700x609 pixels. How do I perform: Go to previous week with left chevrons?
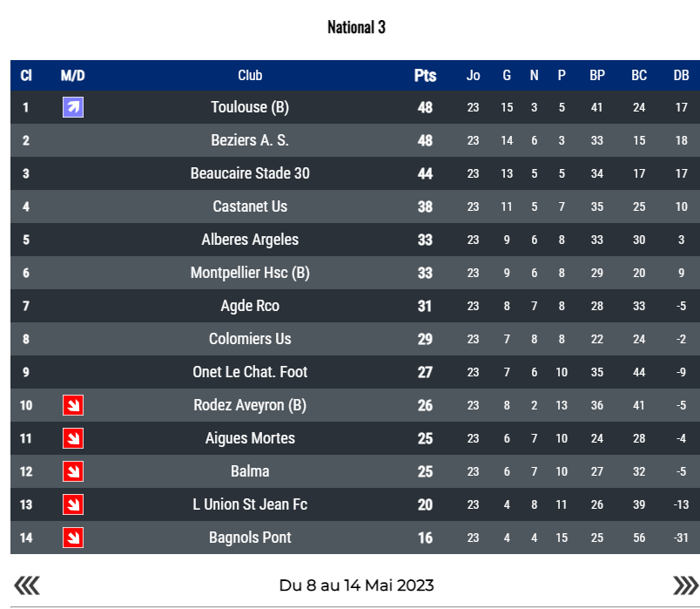click(x=27, y=585)
